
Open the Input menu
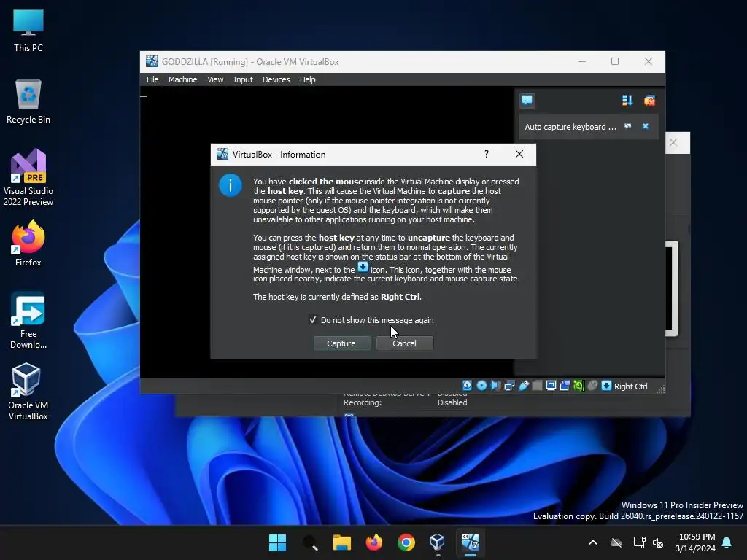(x=243, y=79)
